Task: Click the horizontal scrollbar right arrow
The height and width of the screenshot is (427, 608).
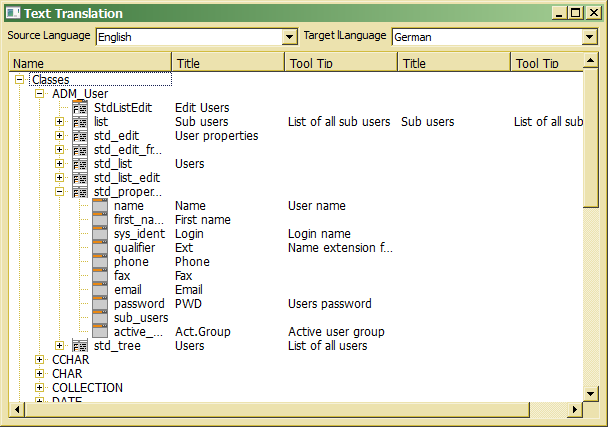Action: 575,410
